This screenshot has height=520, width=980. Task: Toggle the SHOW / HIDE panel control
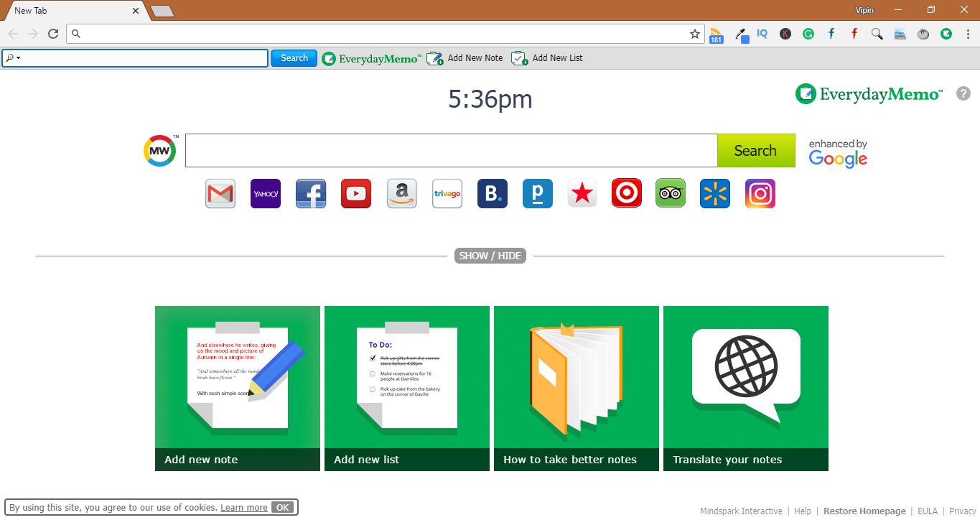(490, 255)
